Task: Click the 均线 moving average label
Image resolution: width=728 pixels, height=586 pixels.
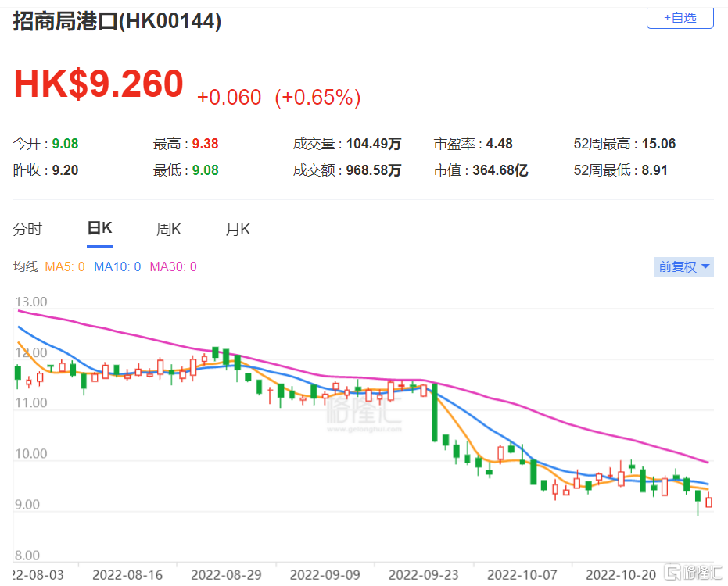Action: 26,266
